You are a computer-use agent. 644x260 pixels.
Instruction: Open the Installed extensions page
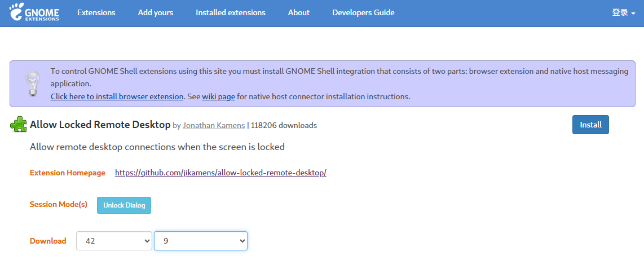point(231,12)
